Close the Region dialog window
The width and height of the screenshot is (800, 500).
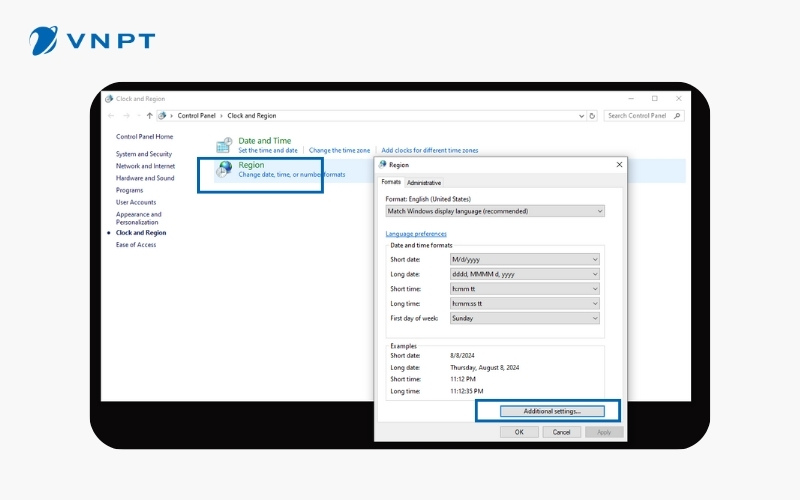pos(619,164)
